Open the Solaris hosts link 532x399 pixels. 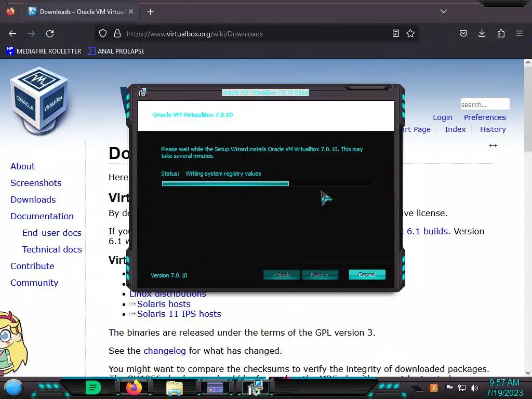(x=164, y=304)
